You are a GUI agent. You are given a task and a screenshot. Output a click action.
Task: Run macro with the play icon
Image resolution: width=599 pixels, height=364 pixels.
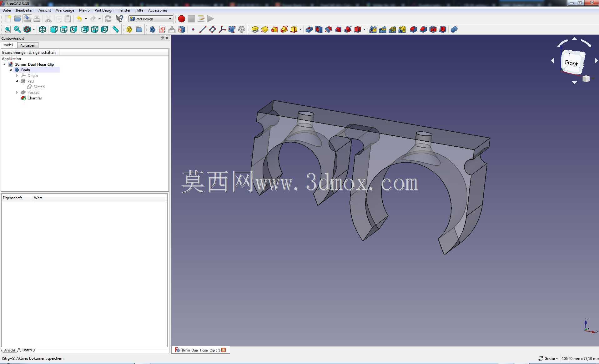pyautogui.click(x=211, y=19)
